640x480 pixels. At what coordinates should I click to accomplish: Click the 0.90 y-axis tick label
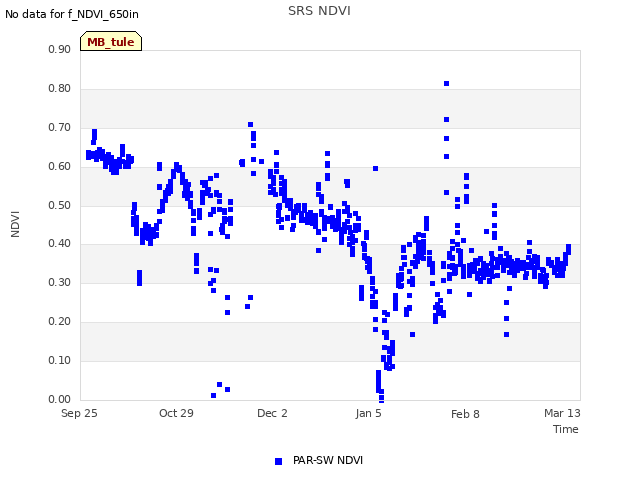pyautogui.click(x=60, y=49)
